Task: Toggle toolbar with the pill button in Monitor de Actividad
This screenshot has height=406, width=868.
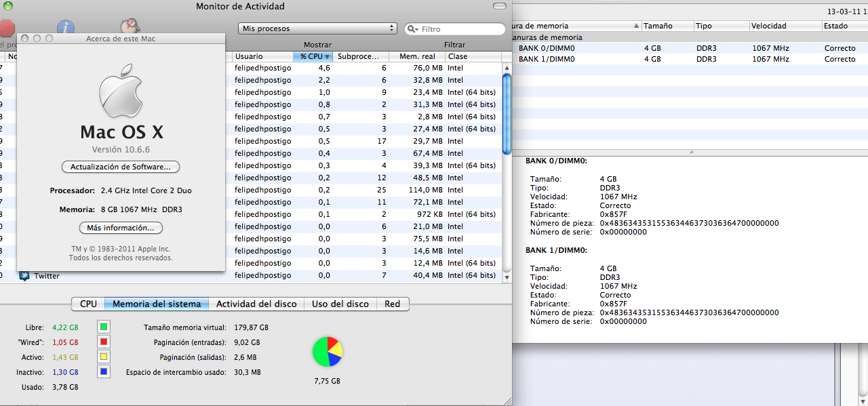Action: 500,6
